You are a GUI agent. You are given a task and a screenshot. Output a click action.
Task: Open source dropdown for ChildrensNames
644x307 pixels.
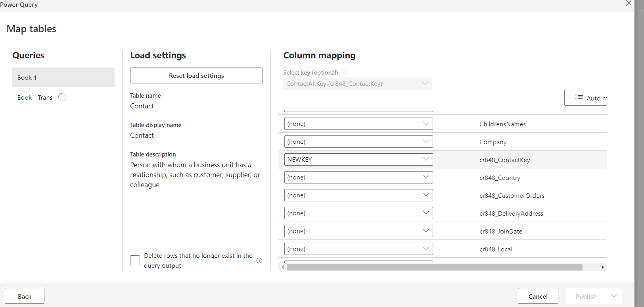(358, 124)
